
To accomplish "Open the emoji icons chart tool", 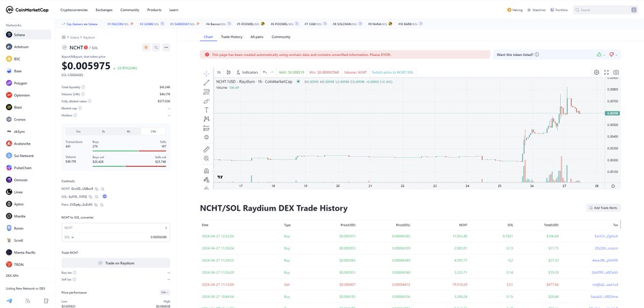I will [x=207, y=137].
